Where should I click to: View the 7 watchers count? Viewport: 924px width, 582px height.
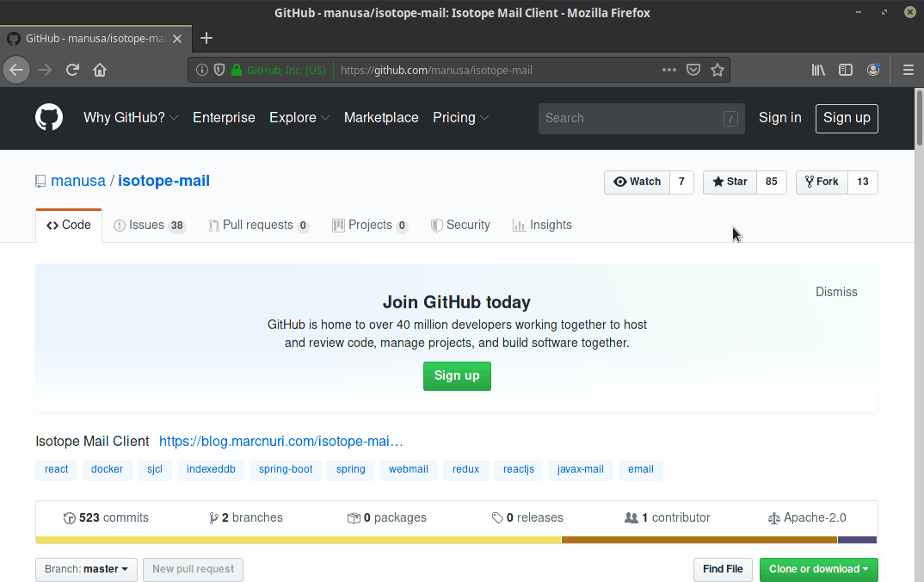(x=681, y=182)
